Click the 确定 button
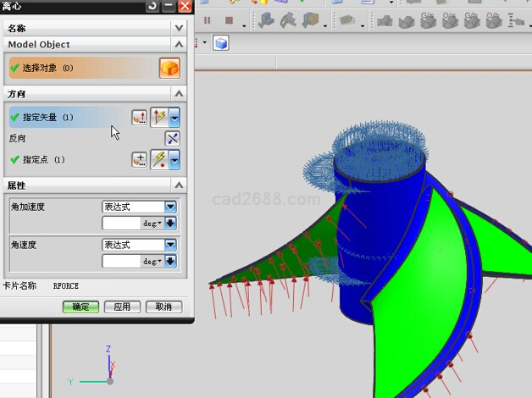This screenshot has height=398, width=532. pos(80,307)
